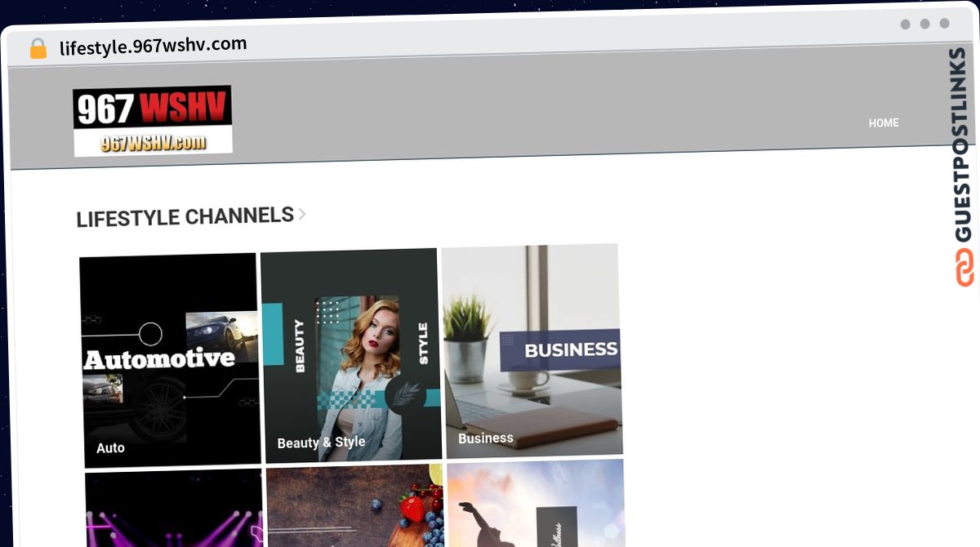Click the 967 WSHV station logo

tap(153, 121)
